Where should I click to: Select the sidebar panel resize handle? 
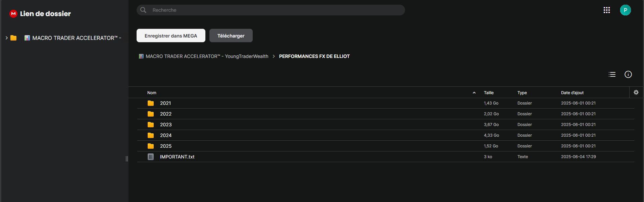pos(127,159)
